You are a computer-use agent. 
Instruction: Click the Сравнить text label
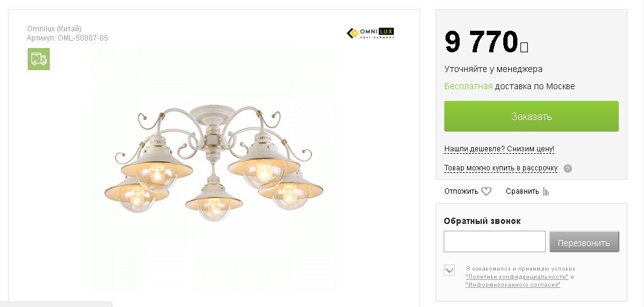pyautogui.click(x=522, y=191)
